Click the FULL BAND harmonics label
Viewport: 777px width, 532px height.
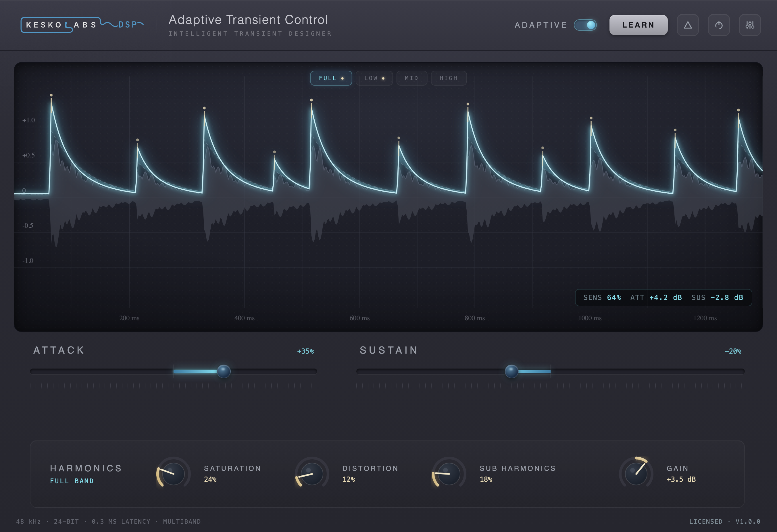(72, 481)
